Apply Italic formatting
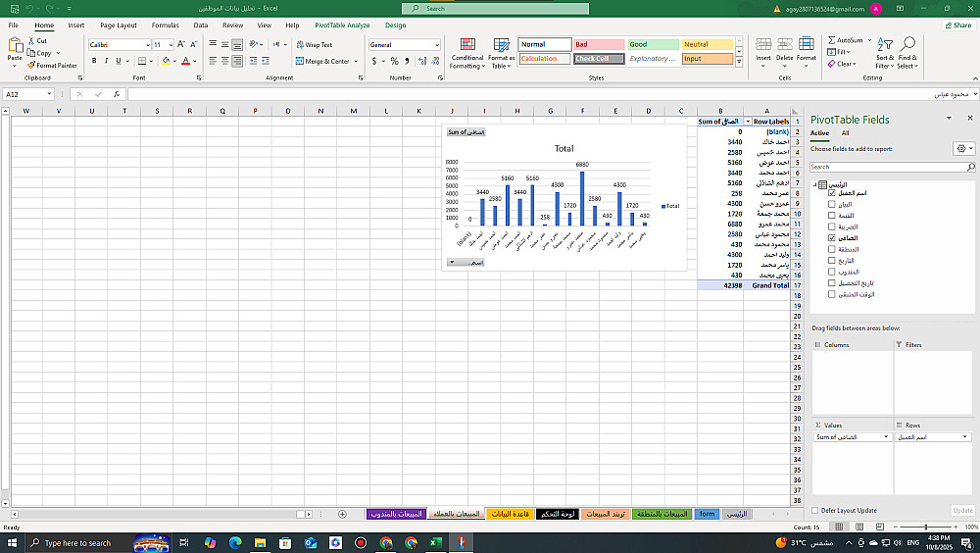The width and height of the screenshot is (980, 553). pyautogui.click(x=106, y=61)
